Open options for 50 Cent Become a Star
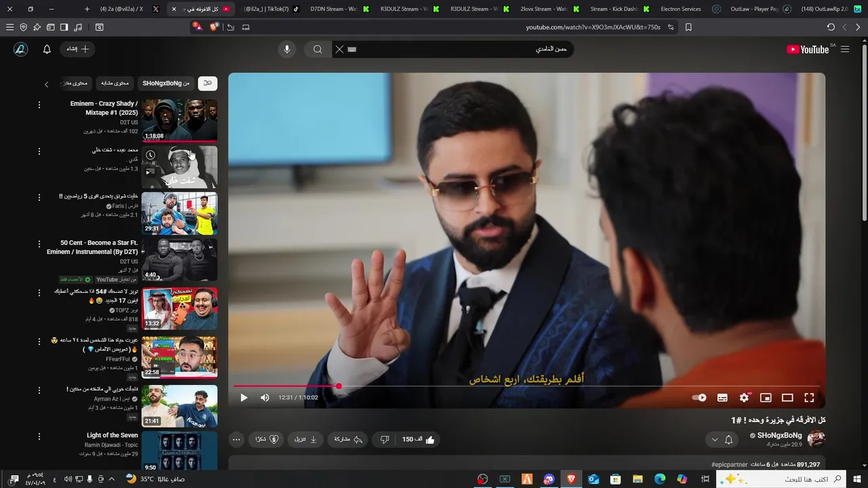868x488 pixels. point(39,244)
